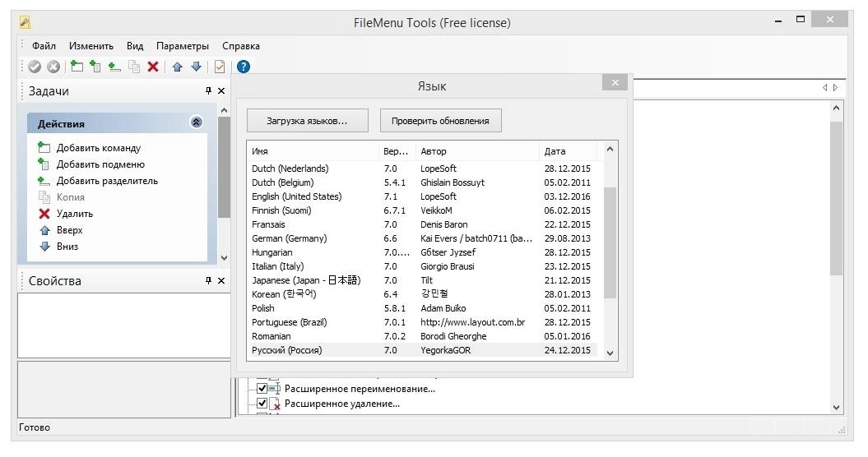Click the Расширенное переименование command icon
Viewport: 868px width, 457px height.
click(275, 389)
